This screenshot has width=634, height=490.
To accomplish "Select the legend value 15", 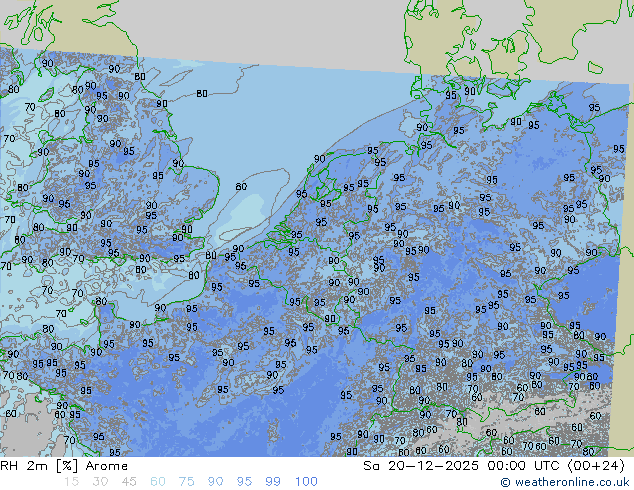I will (x=72, y=482).
